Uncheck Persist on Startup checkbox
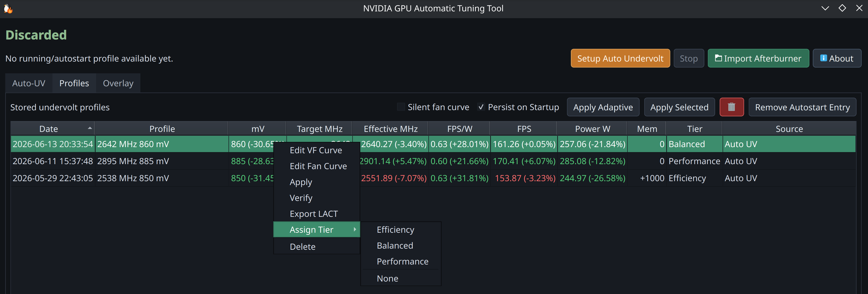Image resolution: width=868 pixels, height=294 pixels. tap(481, 107)
